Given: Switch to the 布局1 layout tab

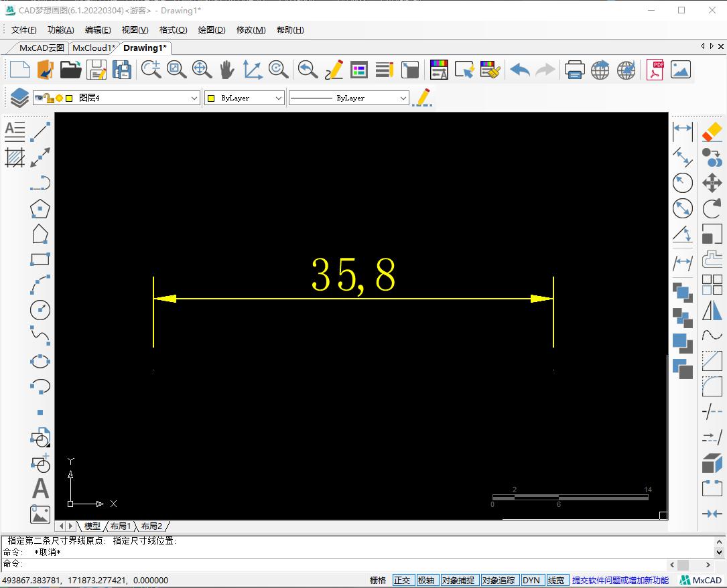Looking at the screenshot, I should (121, 526).
